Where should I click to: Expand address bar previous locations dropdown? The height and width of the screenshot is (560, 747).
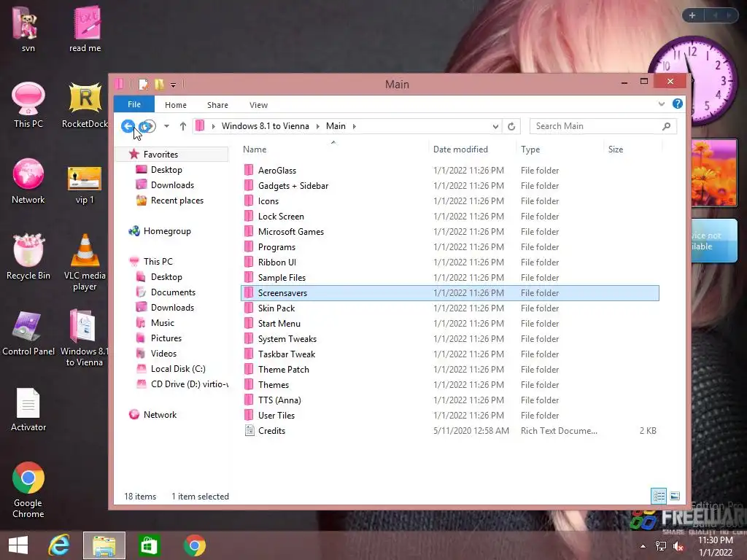(495, 126)
